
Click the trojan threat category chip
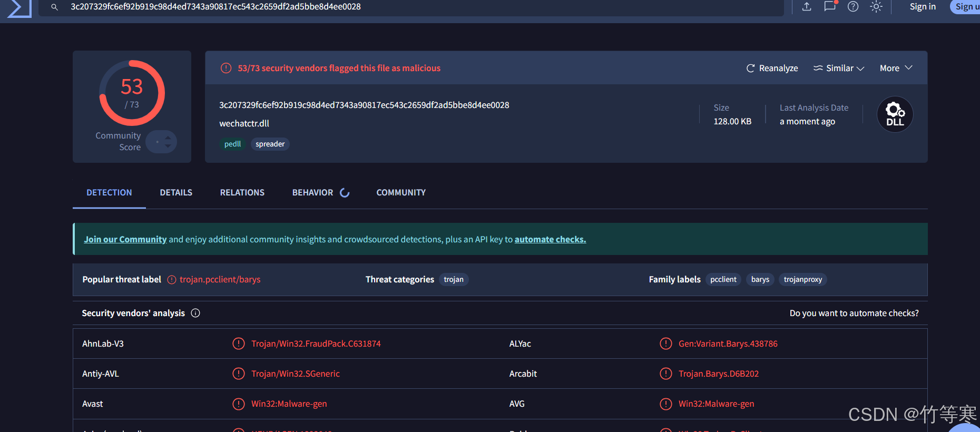[x=454, y=280]
